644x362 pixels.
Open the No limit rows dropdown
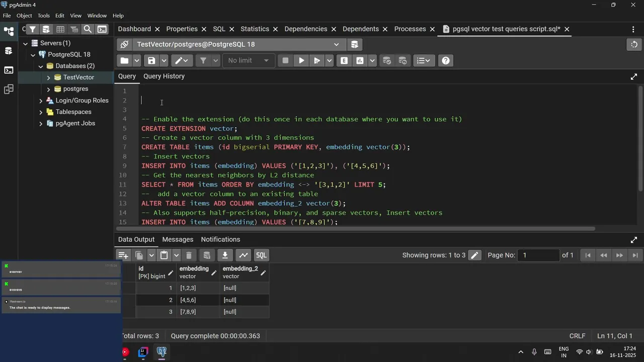249,60
